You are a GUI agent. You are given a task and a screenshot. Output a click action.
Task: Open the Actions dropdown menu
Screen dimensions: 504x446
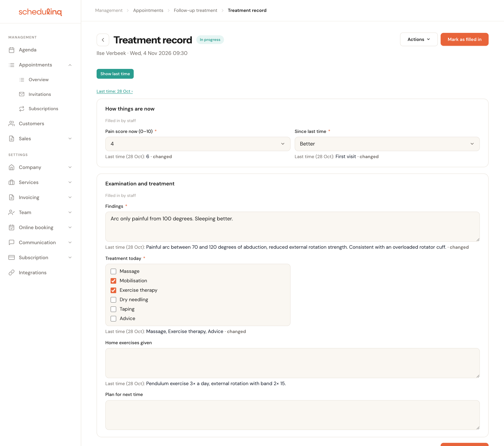pyautogui.click(x=419, y=39)
